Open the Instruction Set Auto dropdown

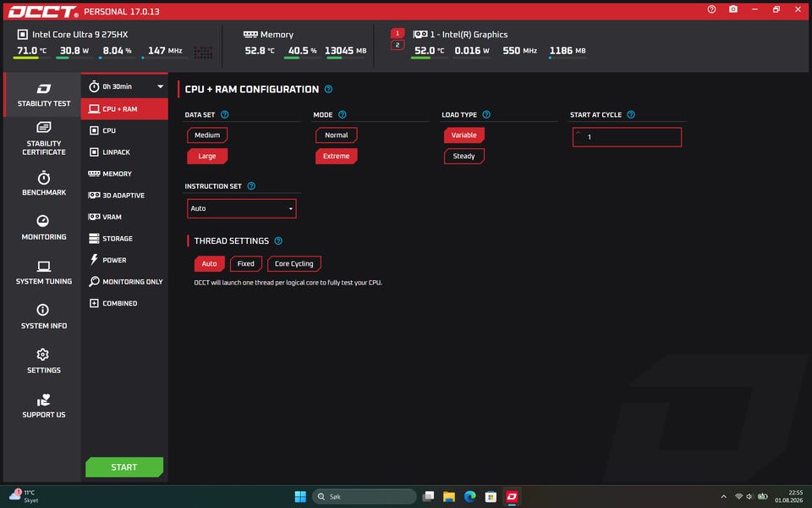click(242, 208)
